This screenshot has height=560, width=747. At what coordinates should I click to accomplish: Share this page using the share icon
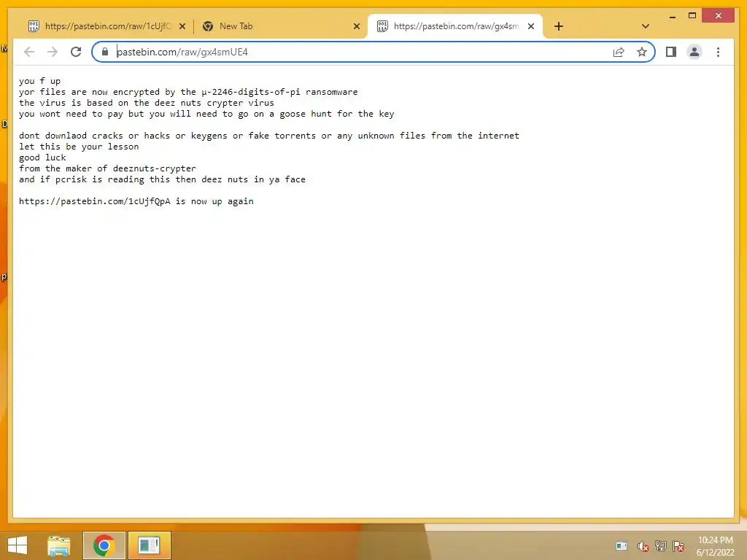click(x=619, y=52)
